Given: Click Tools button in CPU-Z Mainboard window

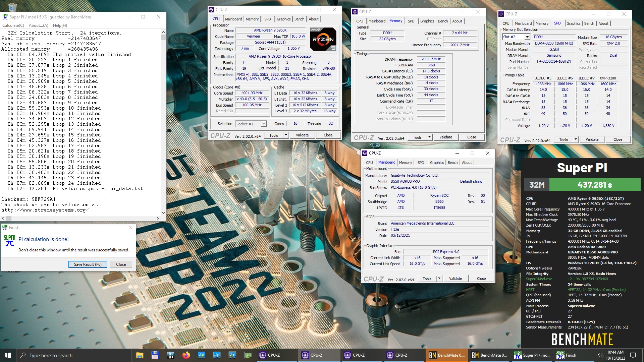Looking at the screenshot, I should tap(427, 279).
